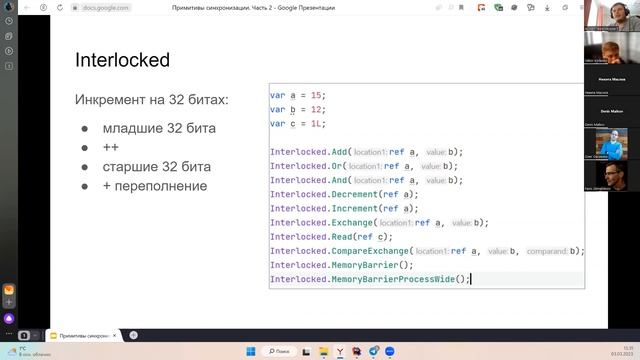Screen dimensions: 640x360
Task: Click the taskbar clock and date
Action: (x=622, y=351)
